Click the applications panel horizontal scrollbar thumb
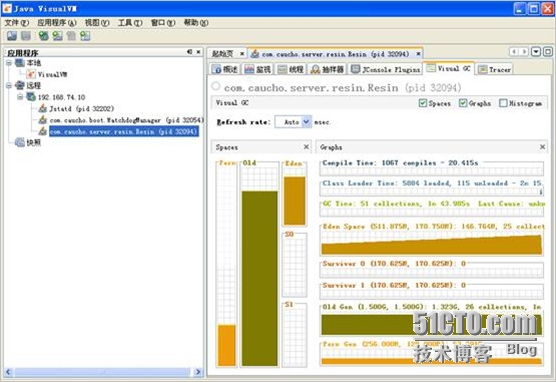 102,372
